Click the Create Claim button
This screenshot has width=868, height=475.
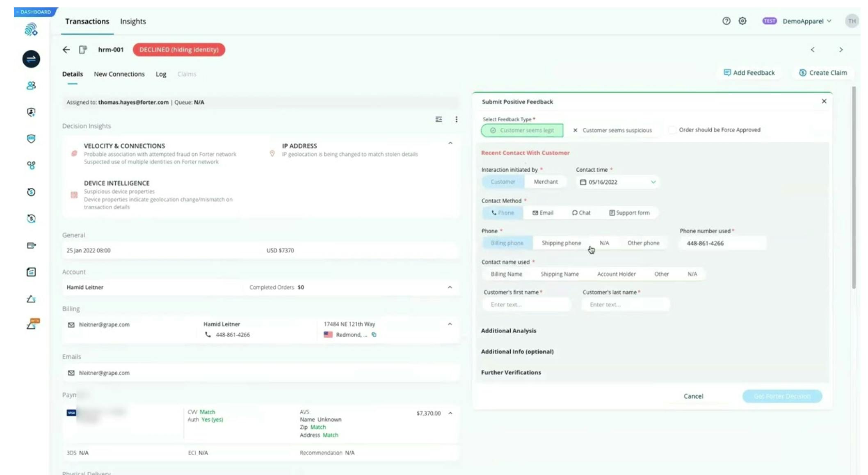tap(823, 73)
